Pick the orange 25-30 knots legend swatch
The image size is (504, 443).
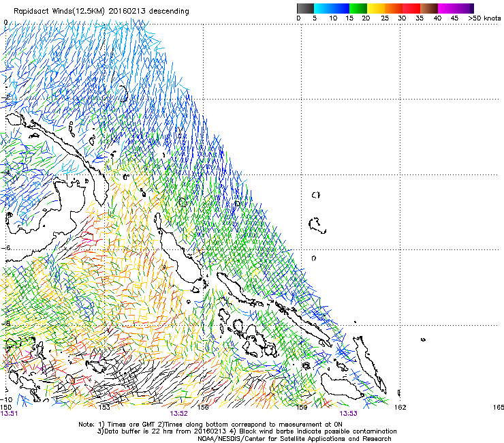coord(394,8)
